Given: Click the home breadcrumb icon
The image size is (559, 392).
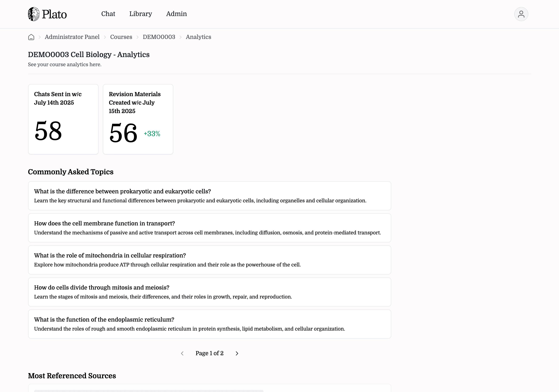Looking at the screenshot, I should (x=31, y=37).
